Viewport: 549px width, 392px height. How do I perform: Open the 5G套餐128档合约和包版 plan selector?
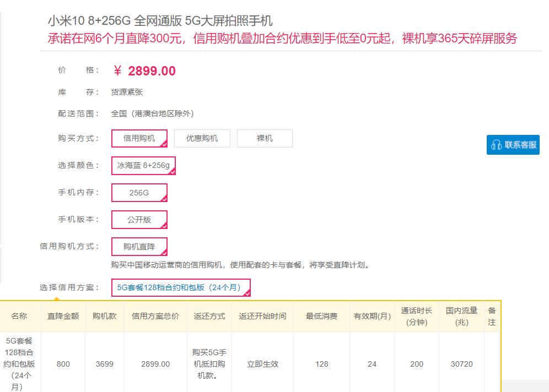point(182,287)
